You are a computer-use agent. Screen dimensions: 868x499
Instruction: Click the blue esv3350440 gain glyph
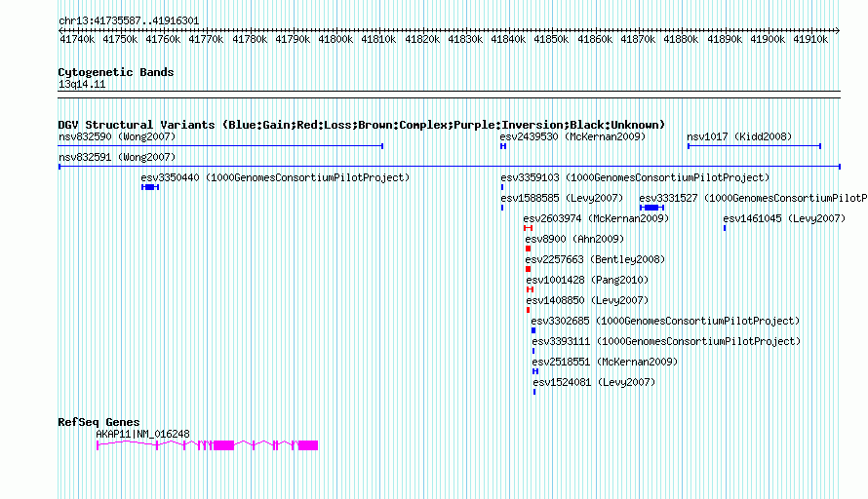(150, 187)
